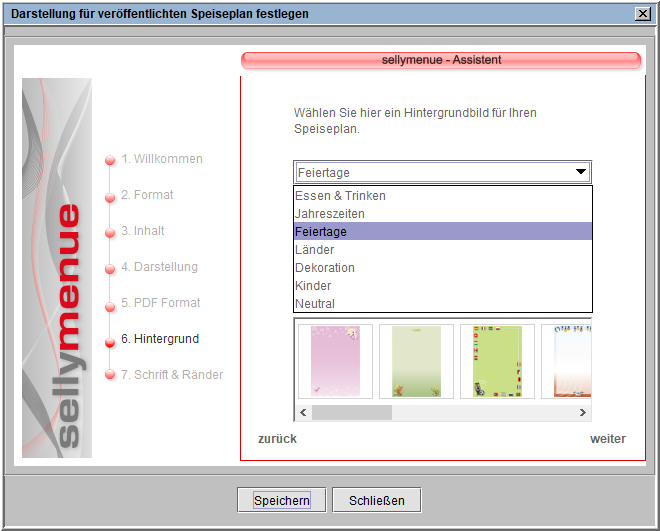Open step 7. Schrift & Ränder
The image size is (660, 531).
point(171,375)
